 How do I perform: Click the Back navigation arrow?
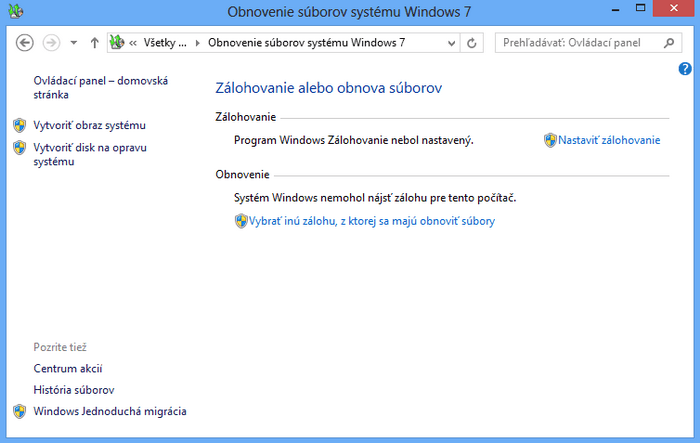(x=26, y=43)
